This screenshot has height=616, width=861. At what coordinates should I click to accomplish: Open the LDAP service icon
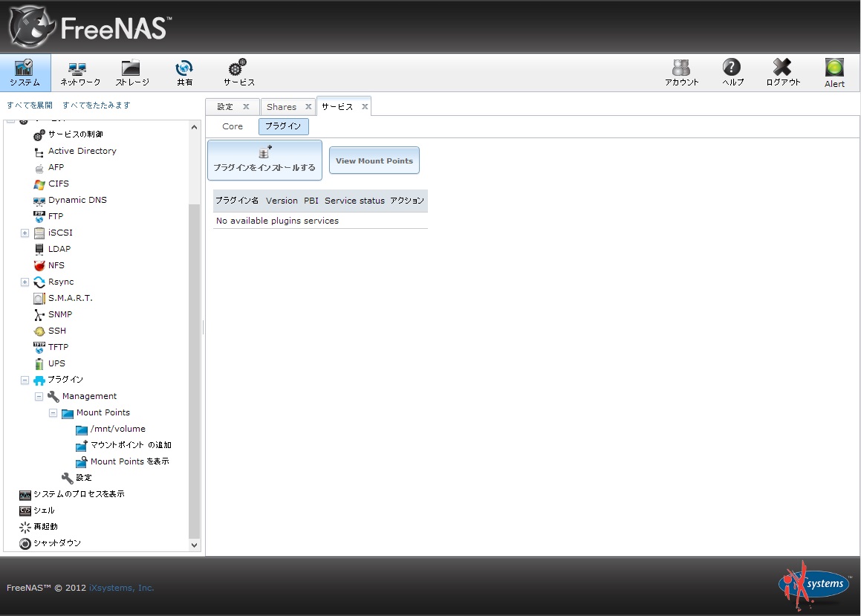click(x=39, y=249)
